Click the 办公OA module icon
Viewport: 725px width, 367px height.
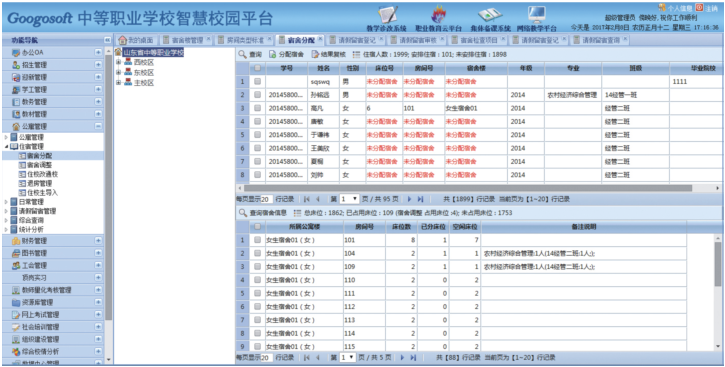(16, 53)
